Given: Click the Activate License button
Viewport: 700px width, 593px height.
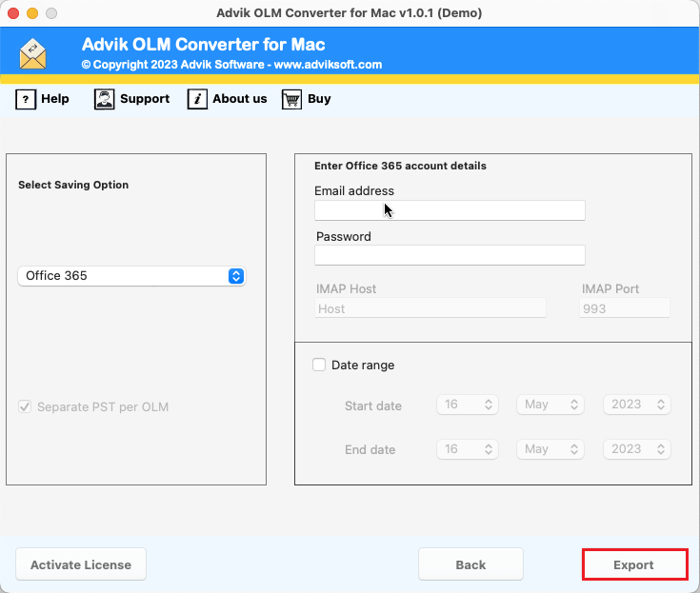Looking at the screenshot, I should pos(81,564).
